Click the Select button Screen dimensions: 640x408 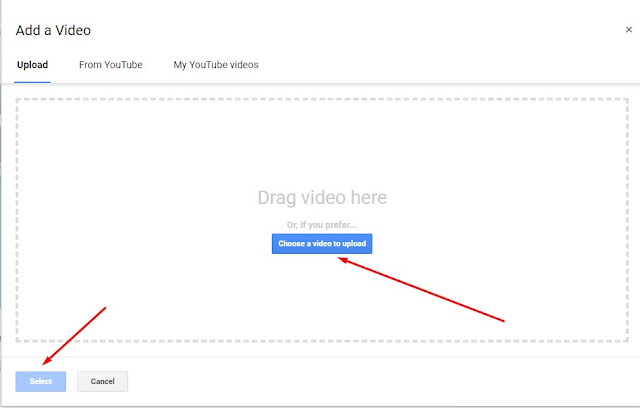(41, 381)
